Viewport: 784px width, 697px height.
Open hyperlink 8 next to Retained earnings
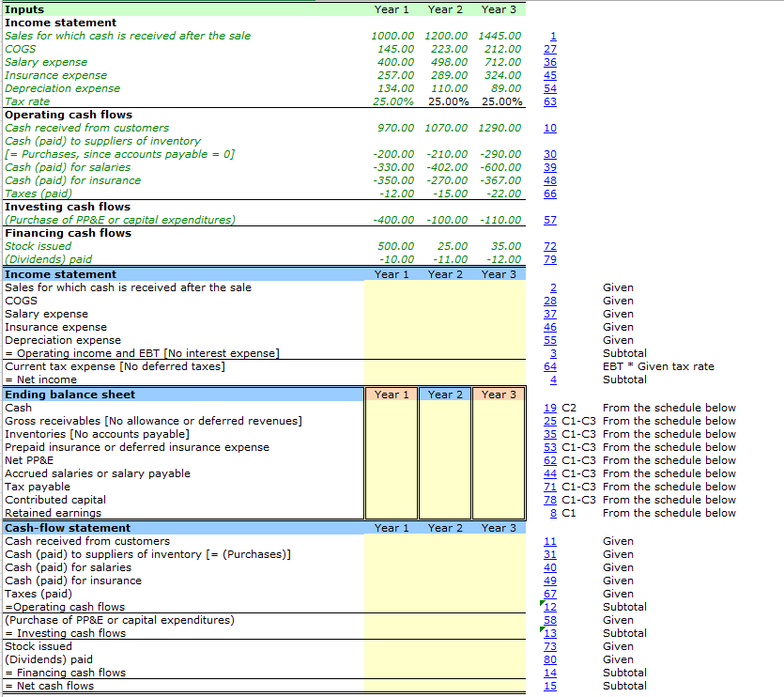pos(550,513)
